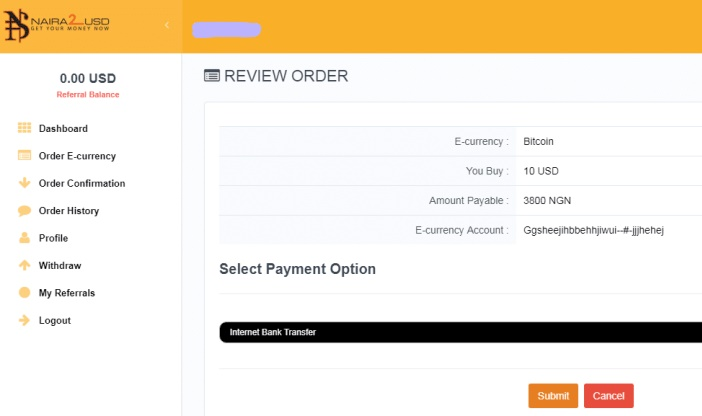Click the My Referrals circle icon
The width and height of the screenshot is (702, 416).
click(24, 292)
